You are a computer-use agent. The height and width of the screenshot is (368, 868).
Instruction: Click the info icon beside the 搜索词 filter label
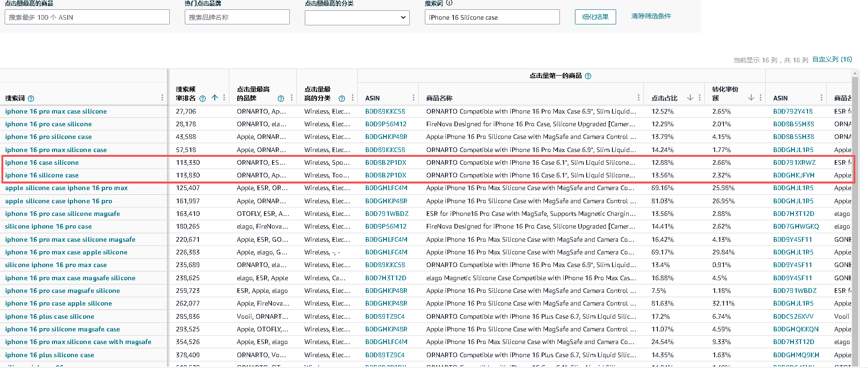[x=449, y=3]
